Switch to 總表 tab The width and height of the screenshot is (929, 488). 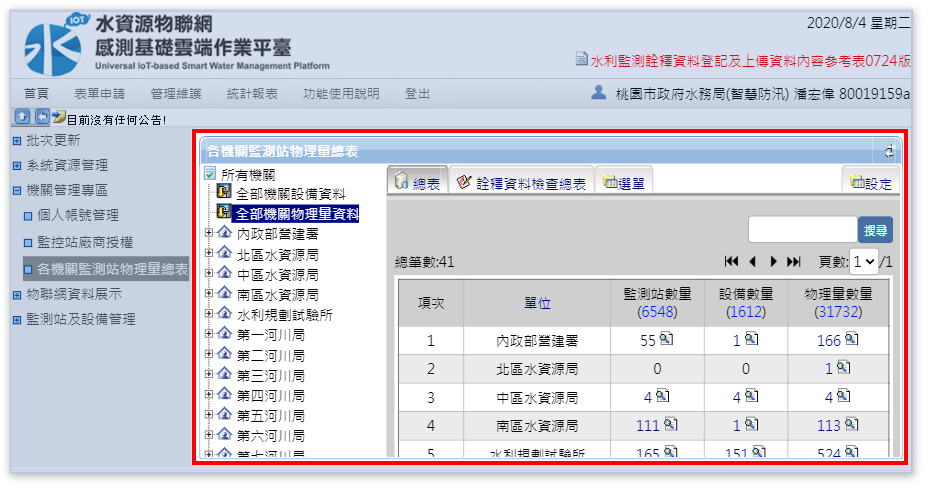tap(417, 181)
